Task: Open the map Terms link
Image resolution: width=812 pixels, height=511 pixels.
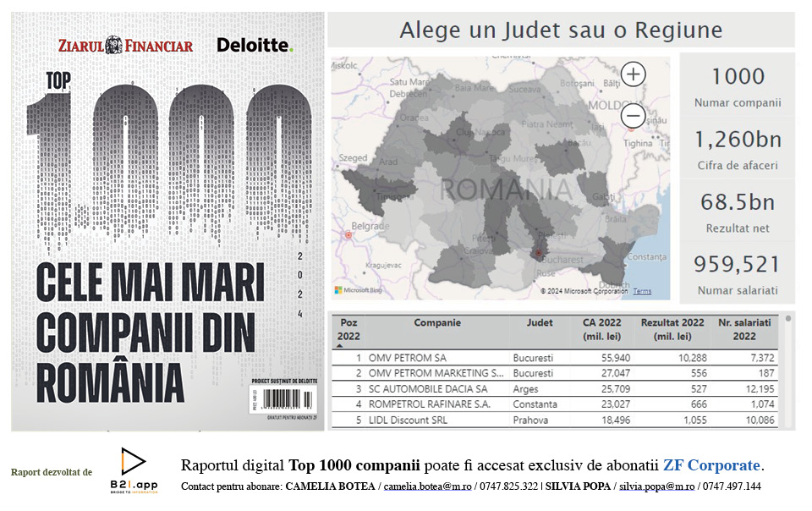Action: pyautogui.click(x=642, y=292)
